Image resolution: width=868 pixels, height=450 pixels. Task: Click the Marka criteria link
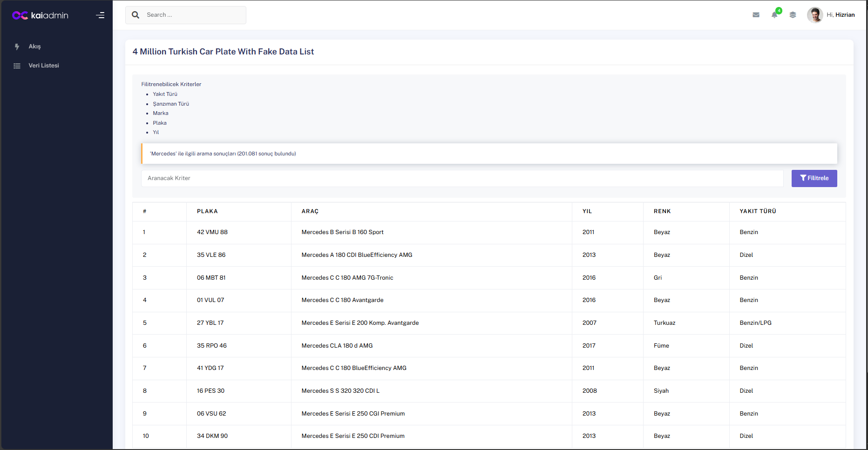click(x=161, y=113)
